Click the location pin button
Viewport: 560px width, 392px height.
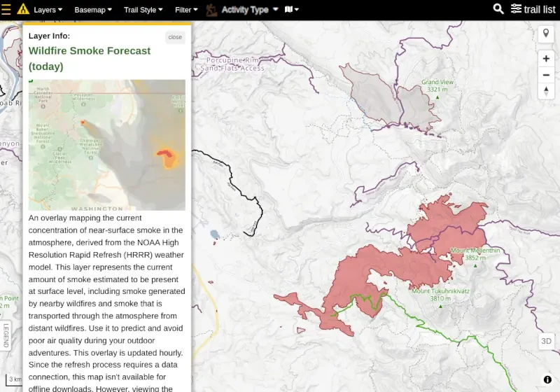(546, 34)
